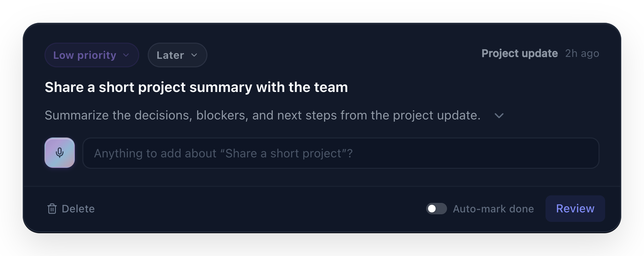Viewport: 644px width, 256px height.
Task: Focus the Anything to add input field
Action: pos(341,153)
